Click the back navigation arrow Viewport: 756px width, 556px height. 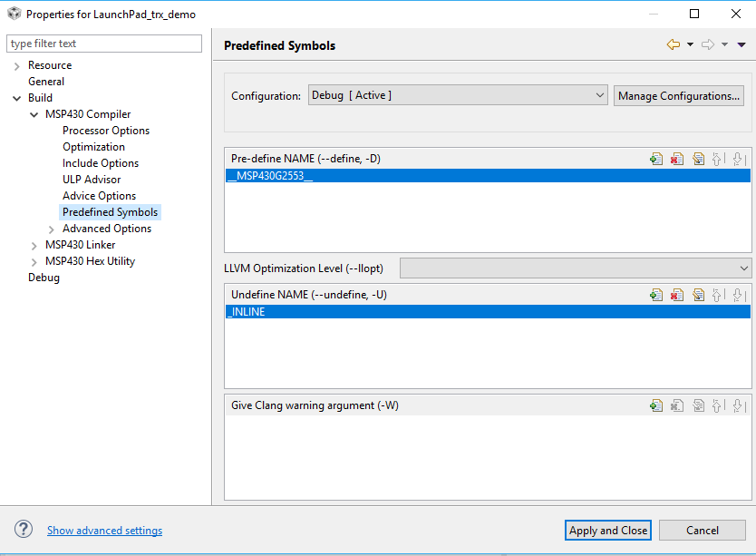(674, 44)
